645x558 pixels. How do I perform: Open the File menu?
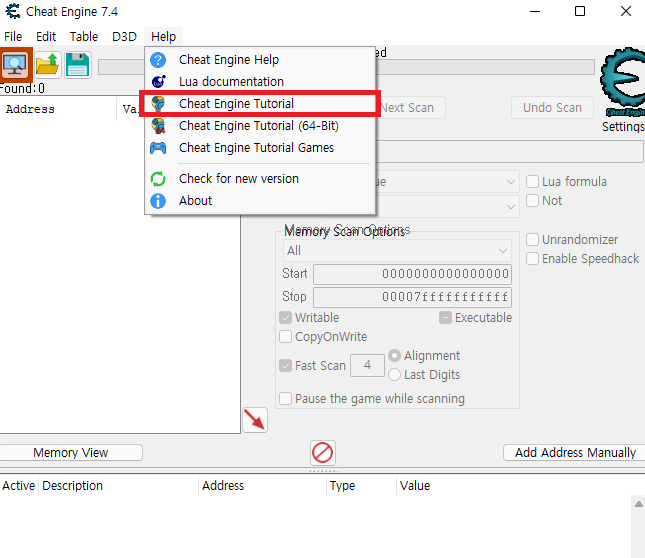(13, 37)
